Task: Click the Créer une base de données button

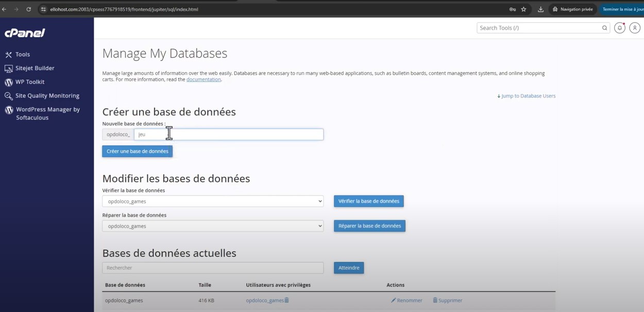Action: click(x=137, y=151)
